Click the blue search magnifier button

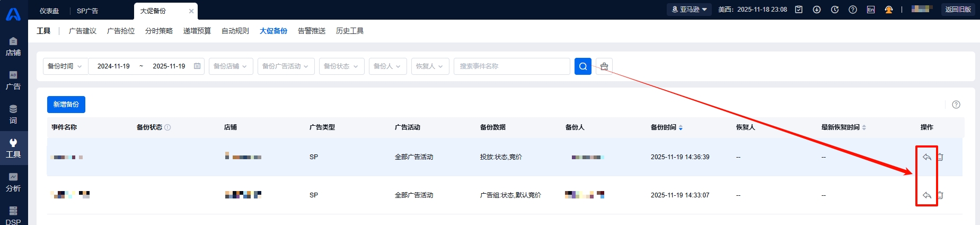(582, 66)
